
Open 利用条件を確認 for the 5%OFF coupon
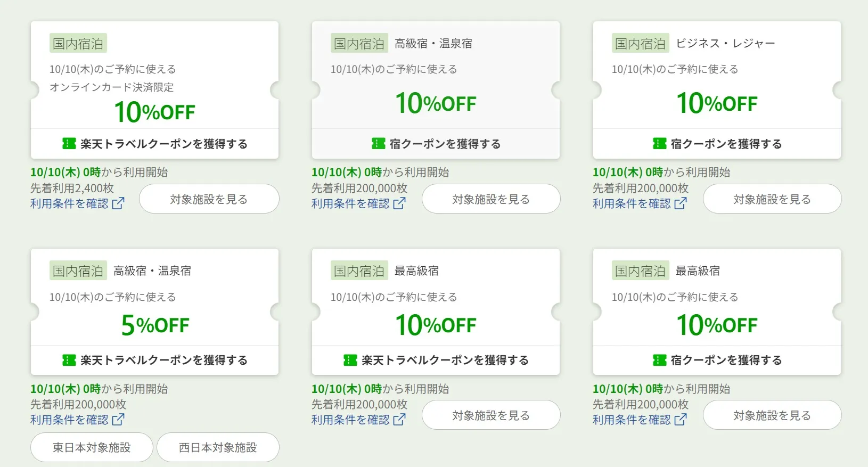[x=77, y=420]
